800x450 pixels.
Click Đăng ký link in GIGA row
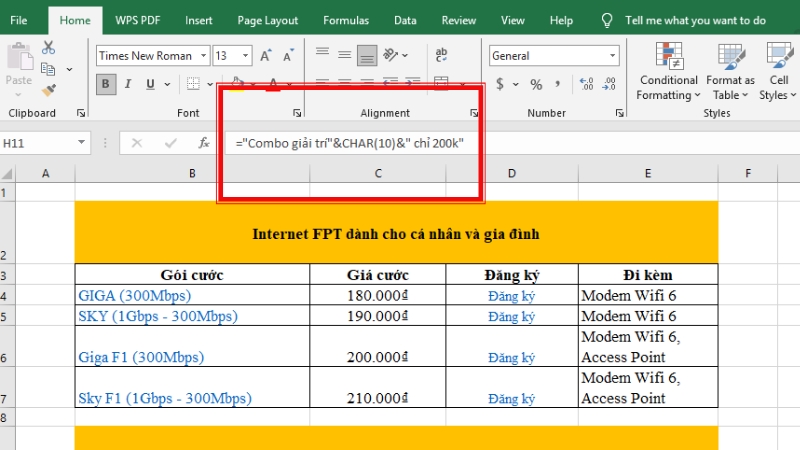(x=512, y=296)
